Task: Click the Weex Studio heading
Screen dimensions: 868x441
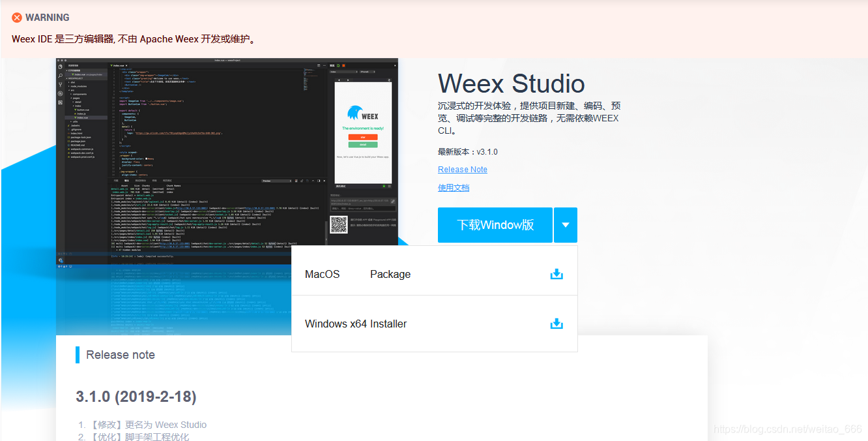Action: (x=512, y=84)
